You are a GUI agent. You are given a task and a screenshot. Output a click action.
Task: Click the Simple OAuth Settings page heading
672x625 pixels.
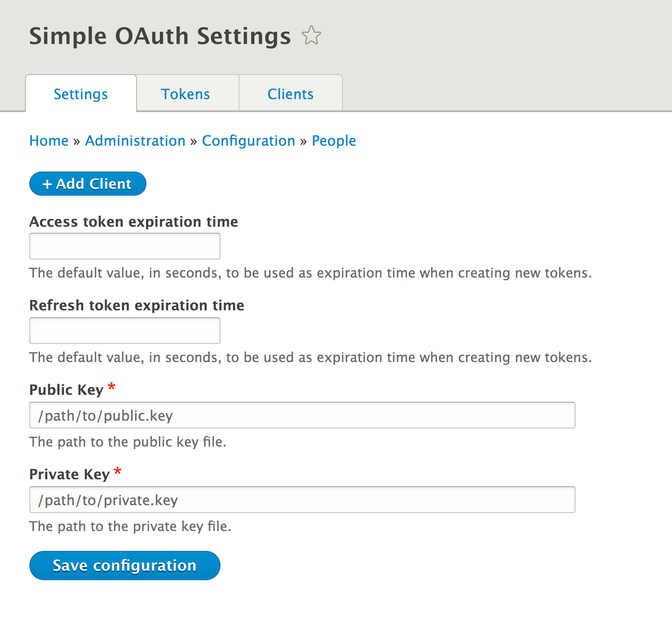pos(160,36)
